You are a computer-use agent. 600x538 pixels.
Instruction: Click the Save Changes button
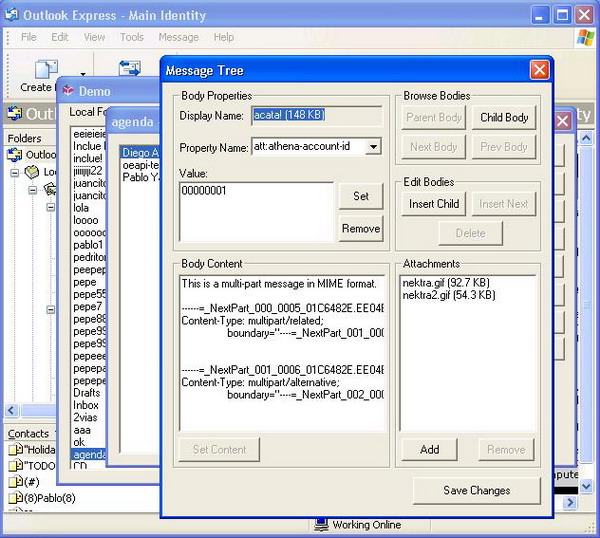tap(476, 490)
